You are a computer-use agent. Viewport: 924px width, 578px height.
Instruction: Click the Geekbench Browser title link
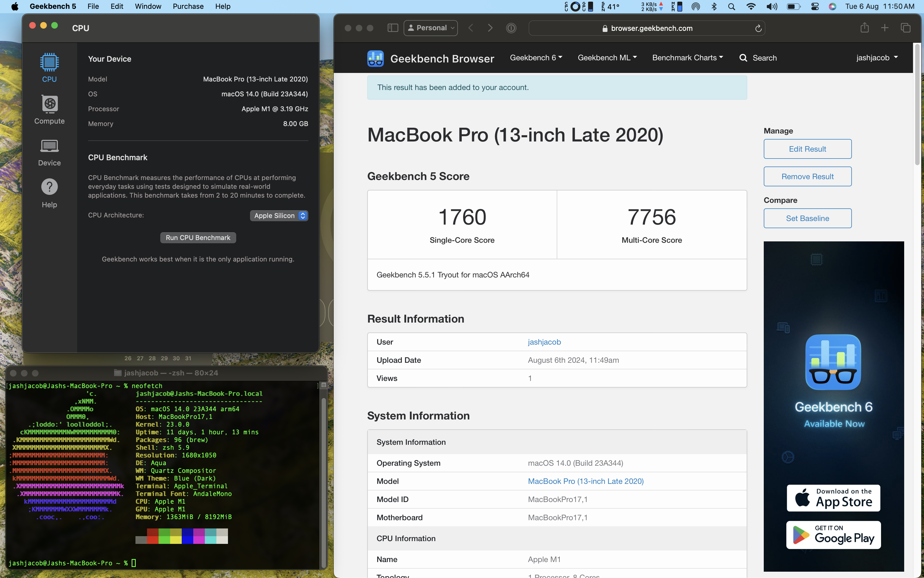click(x=442, y=58)
